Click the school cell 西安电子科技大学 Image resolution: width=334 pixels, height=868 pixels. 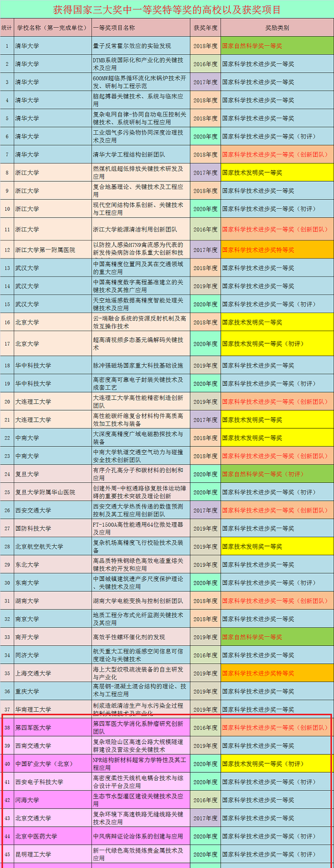pyautogui.click(x=52, y=782)
